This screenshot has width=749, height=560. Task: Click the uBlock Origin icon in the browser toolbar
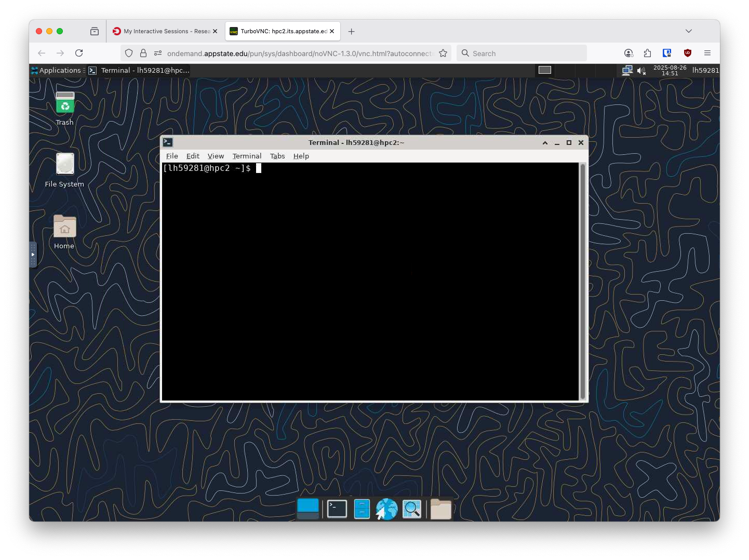point(687,53)
